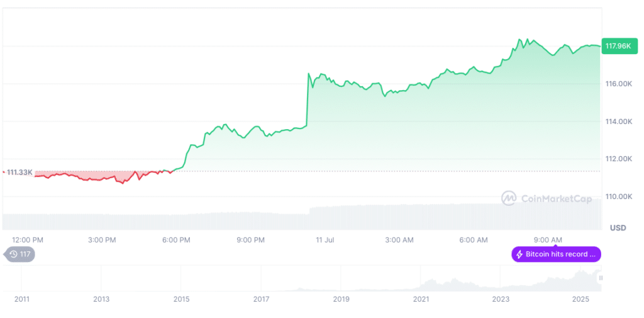644x318 pixels.
Task: Click the '11 Jul' date label on the x-axis
Action: click(x=325, y=240)
